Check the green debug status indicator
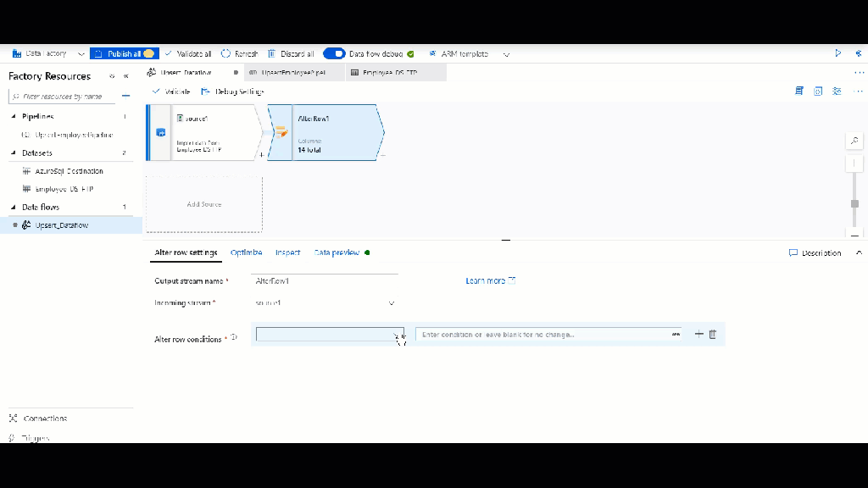Viewport: 868px width, 488px height. pyautogui.click(x=411, y=53)
